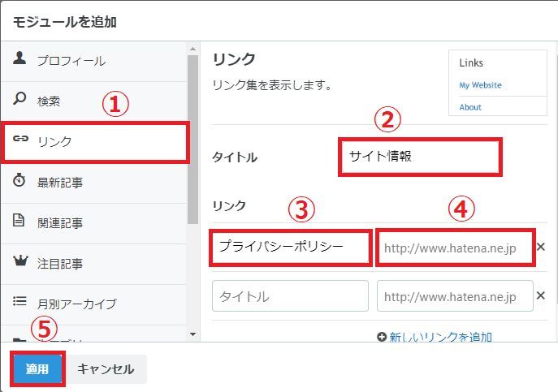This screenshot has width=558, height=392.
Task: Remove the プライバシーポリシー link row
Action: pyautogui.click(x=541, y=247)
